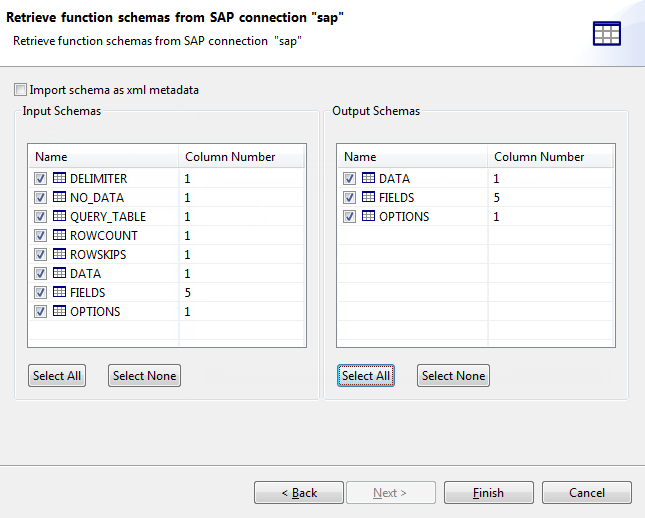Click Select None under Input Schemas
Viewport: 645px width, 518px height.
[144, 376]
